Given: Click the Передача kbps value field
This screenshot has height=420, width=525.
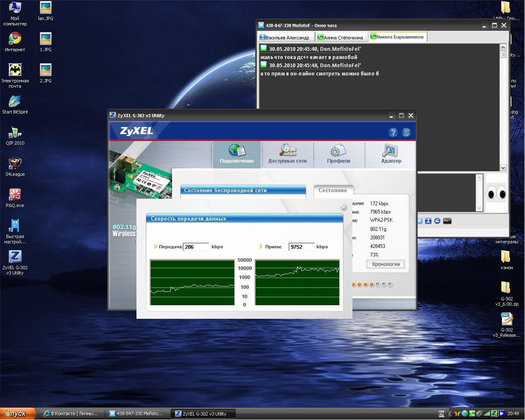Looking at the screenshot, I should (x=196, y=247).
